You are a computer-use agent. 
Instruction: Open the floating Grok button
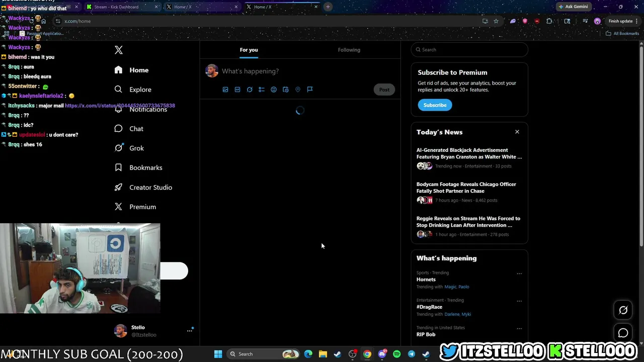[x=623, y=310]
